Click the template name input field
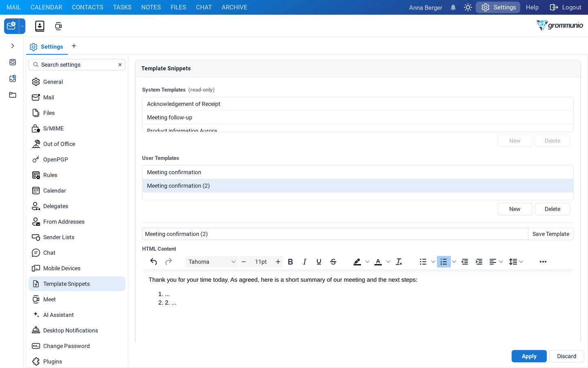 pos(335,234)
